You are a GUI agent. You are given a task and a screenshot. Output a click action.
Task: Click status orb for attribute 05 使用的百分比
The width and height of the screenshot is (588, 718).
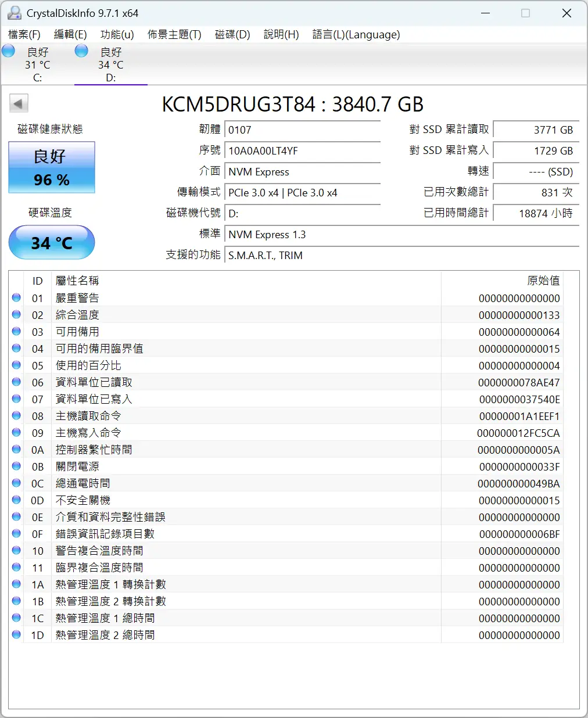click(x=16, y=365)
